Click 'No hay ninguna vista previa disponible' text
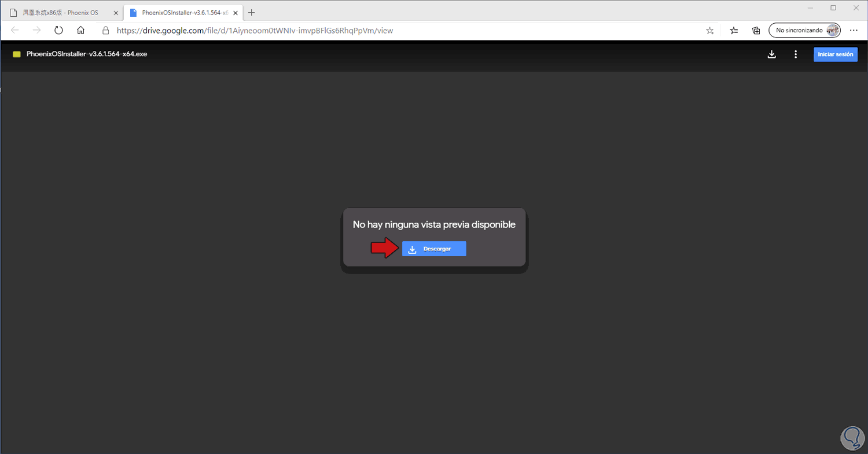 point(434,224)
